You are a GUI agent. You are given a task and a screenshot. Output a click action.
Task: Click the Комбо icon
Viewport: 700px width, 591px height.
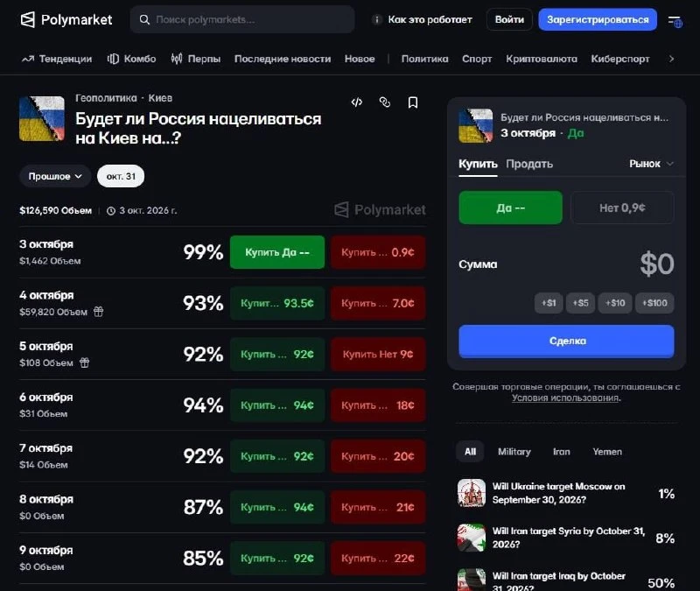click(113, 59)
